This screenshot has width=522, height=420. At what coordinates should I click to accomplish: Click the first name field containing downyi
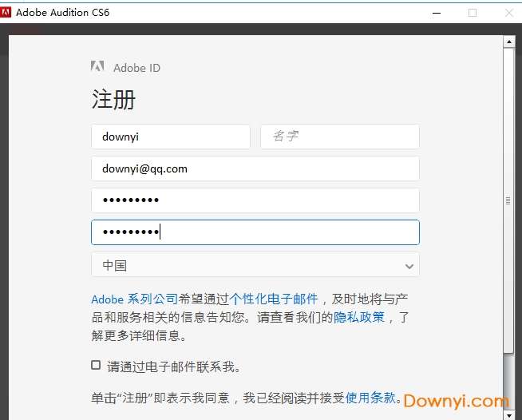[x=171, y=137]
